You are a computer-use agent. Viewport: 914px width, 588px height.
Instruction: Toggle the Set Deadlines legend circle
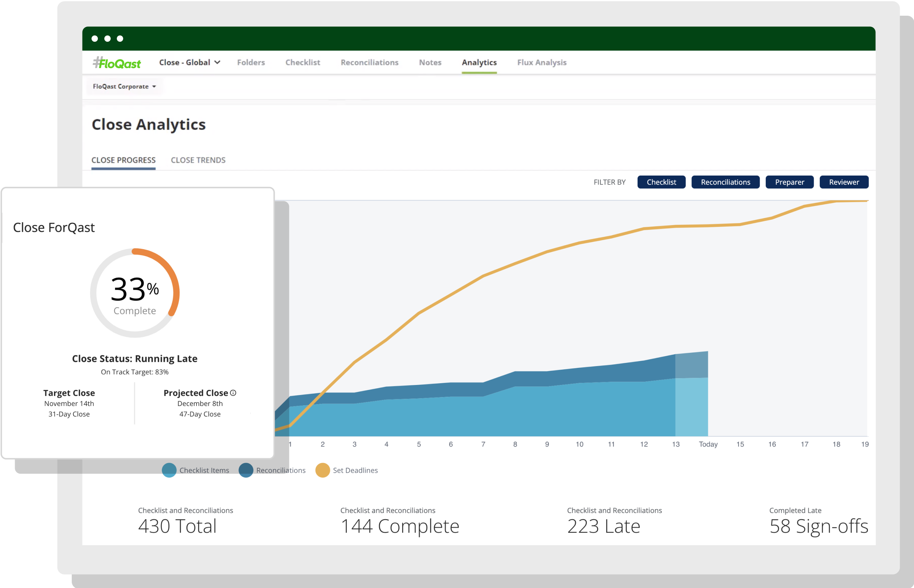pos(323,470)
